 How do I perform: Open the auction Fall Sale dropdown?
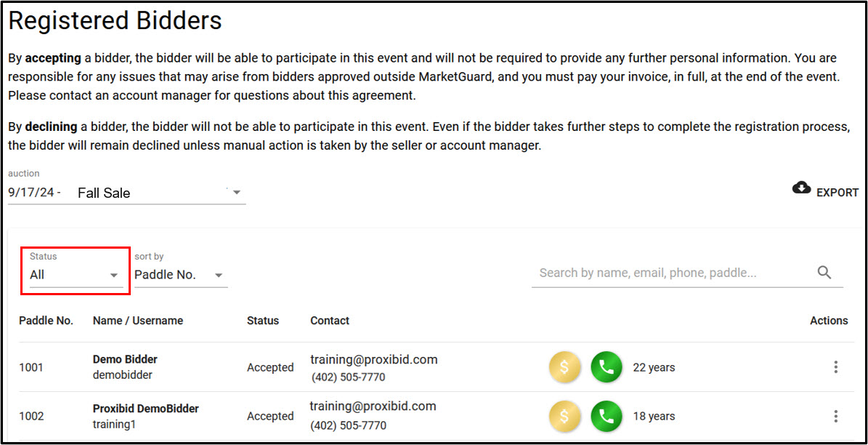point(127,192)
